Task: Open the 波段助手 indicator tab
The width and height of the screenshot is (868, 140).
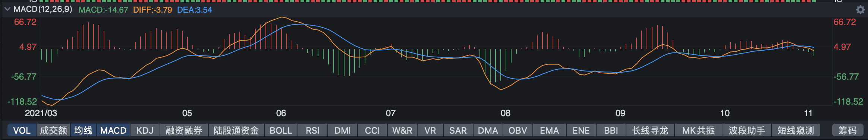Action: pyautogui.click(x=747, y=131)
